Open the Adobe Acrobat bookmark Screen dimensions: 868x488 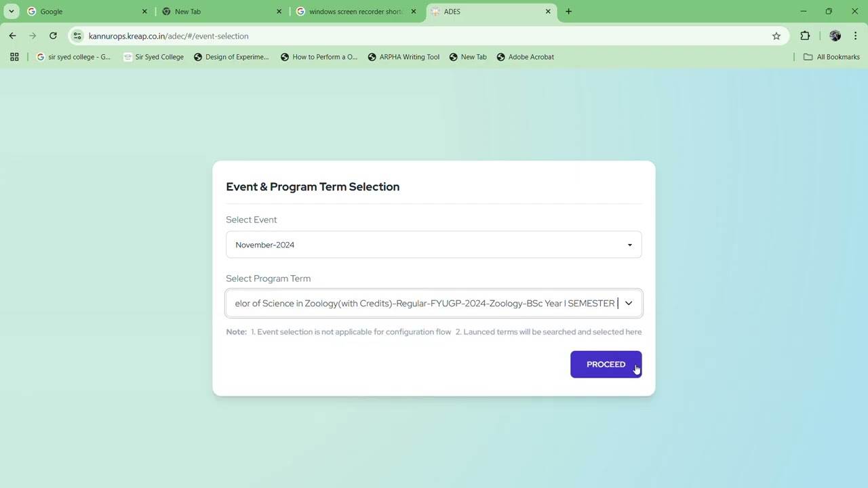[526, 57]
